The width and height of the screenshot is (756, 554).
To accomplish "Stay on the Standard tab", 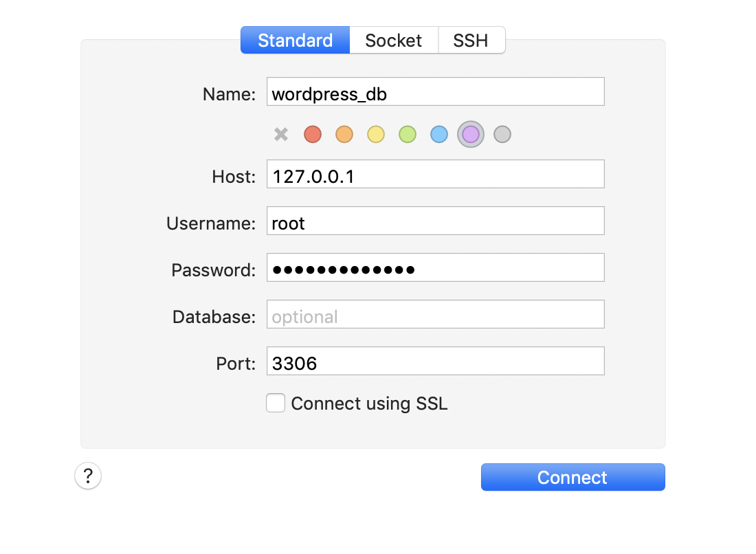I will (x=295, y=40).
